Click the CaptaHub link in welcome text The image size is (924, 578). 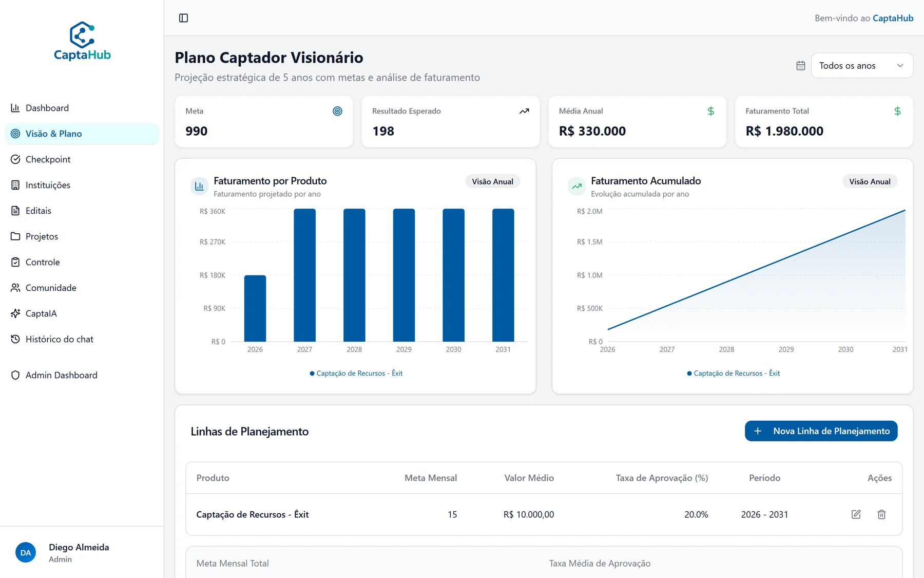coord(893,18)
